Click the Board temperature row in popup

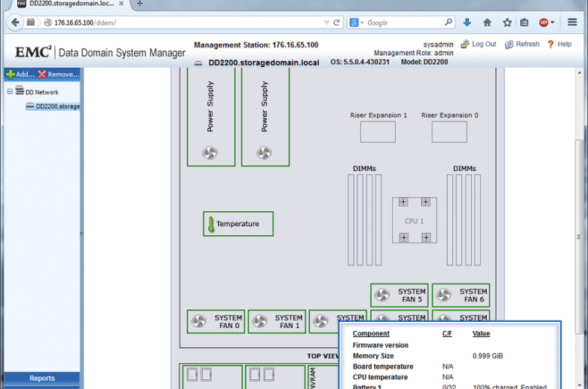(450, 366)
